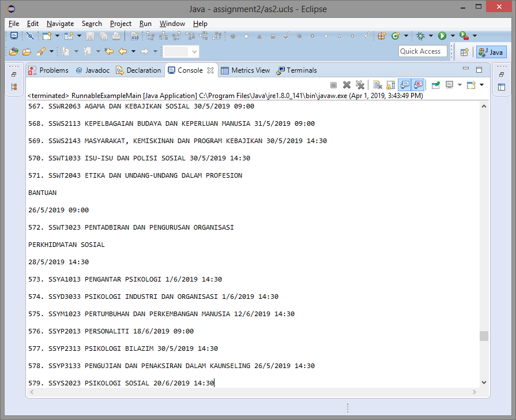Toggle Show Console on standard output
Screen dimensions: 516x420
coord(405,85)
